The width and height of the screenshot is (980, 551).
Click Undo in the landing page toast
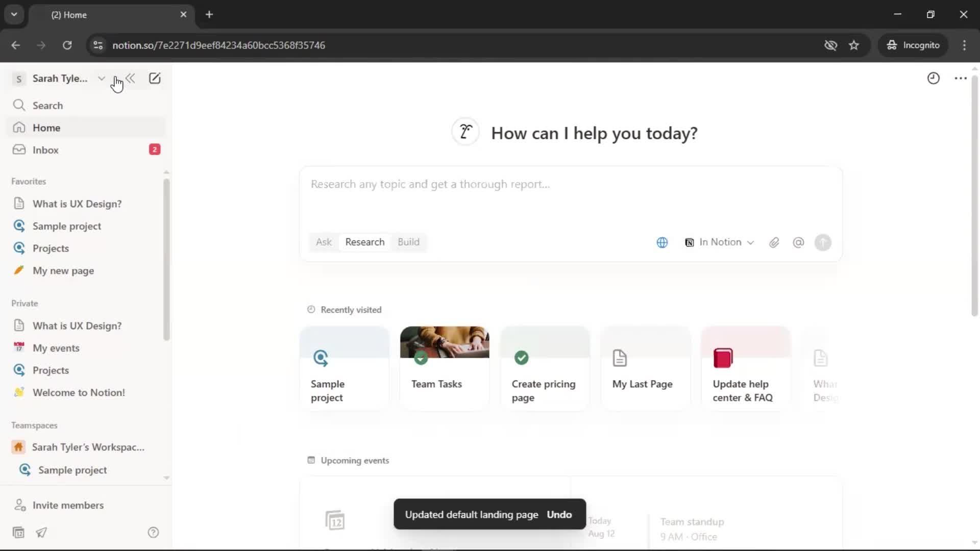tap(559, 515)
